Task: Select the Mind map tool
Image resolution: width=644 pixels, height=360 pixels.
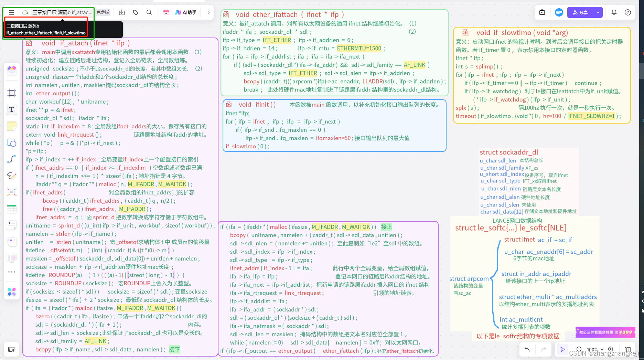Action: pyautogui.click(x=12, y=192)
